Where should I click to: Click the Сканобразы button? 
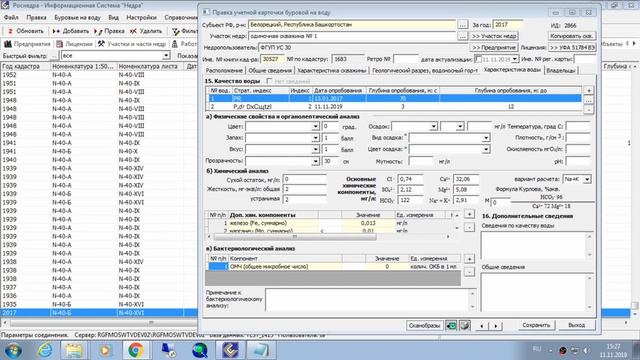(424, 325)
